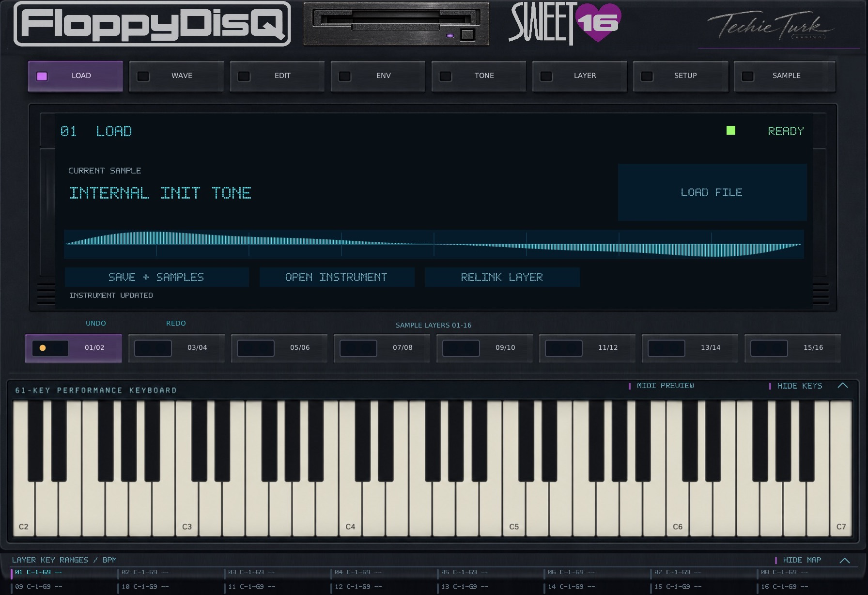
Task: Select sample layers 03/04
Action: click(176, 348)
